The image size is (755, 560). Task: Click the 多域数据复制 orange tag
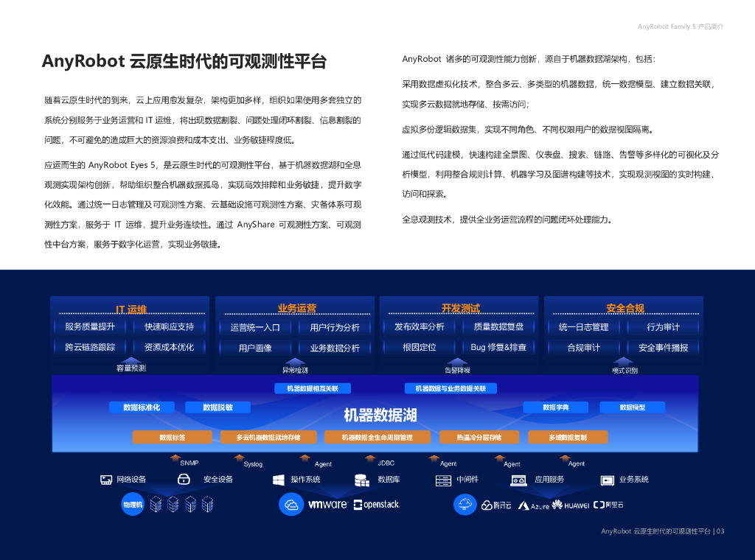pyautogui.click(x=568, y=437)
